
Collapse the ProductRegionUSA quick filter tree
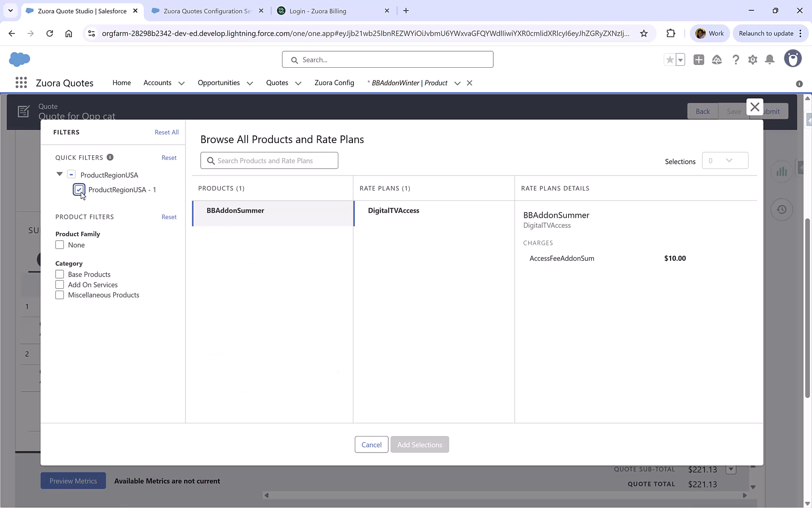(59, 174)
